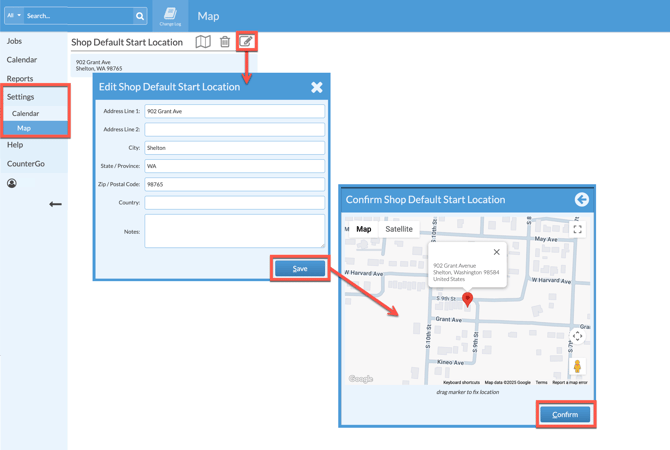The width and height of the screenshot is (670, 450).
Task: Click the Address Line 1 field
Action: tap(235, 111)
